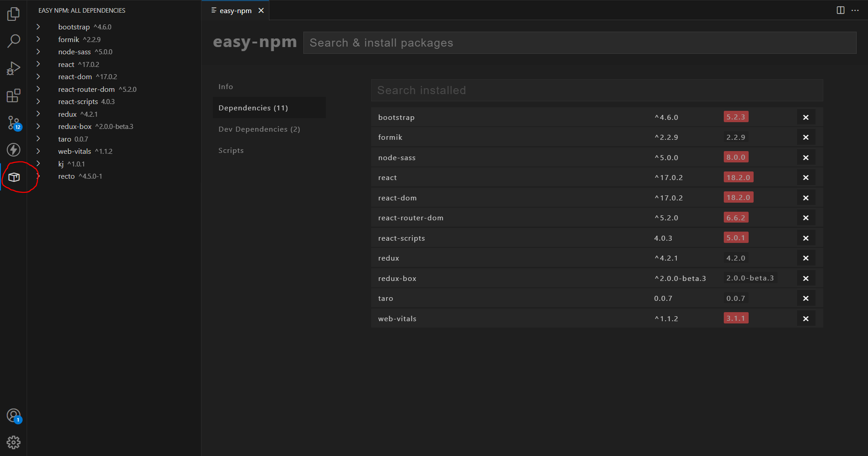Remove the bootstrap package
Screen dimensions: 868x456
pos(806,117)
